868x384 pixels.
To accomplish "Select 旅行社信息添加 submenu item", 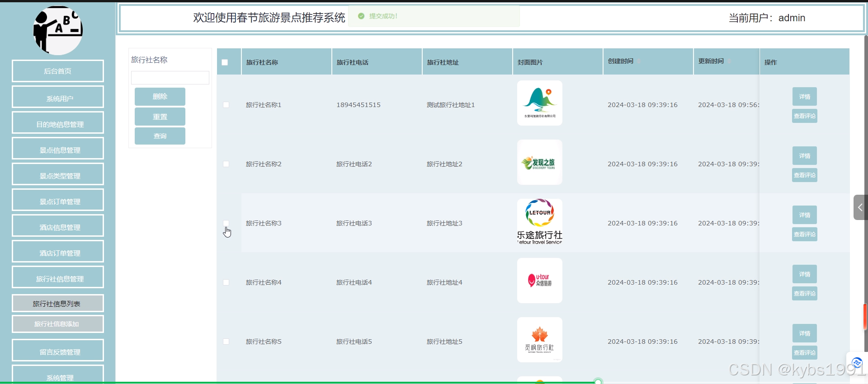I will 58,324.
